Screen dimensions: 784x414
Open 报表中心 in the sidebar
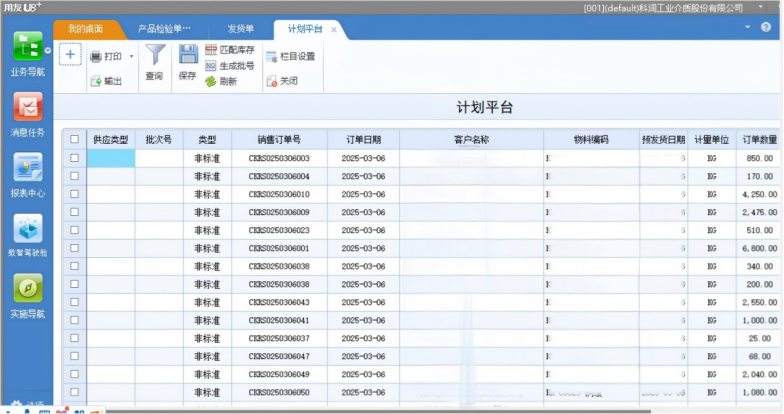point(28,167)
